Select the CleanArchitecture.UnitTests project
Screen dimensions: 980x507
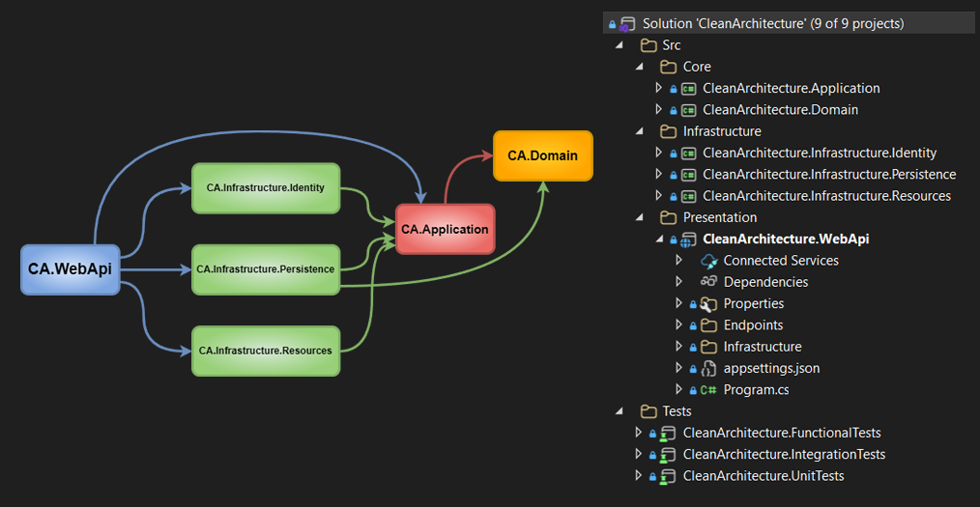coord(763,476)
